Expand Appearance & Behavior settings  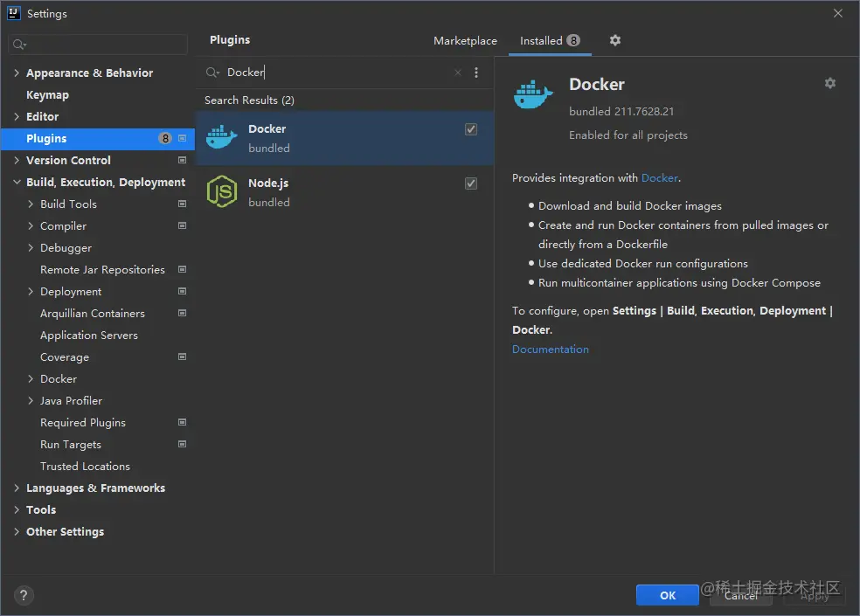[17, 73]
